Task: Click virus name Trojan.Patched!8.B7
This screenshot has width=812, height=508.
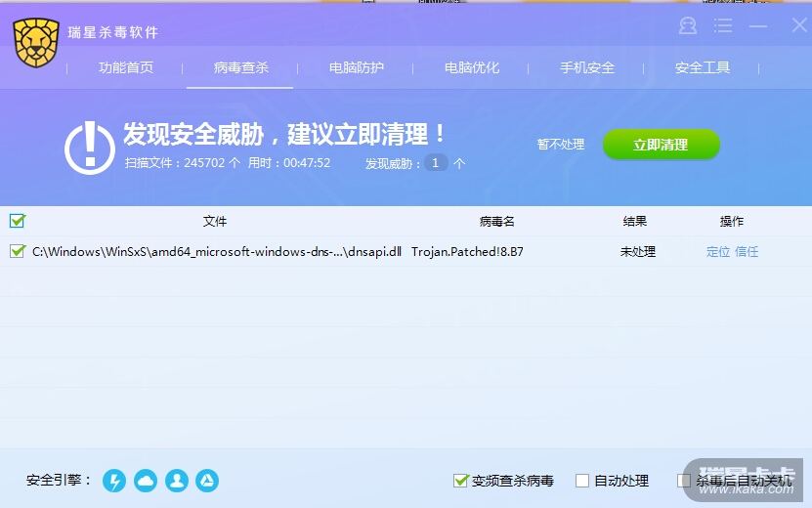Action: 467,252
